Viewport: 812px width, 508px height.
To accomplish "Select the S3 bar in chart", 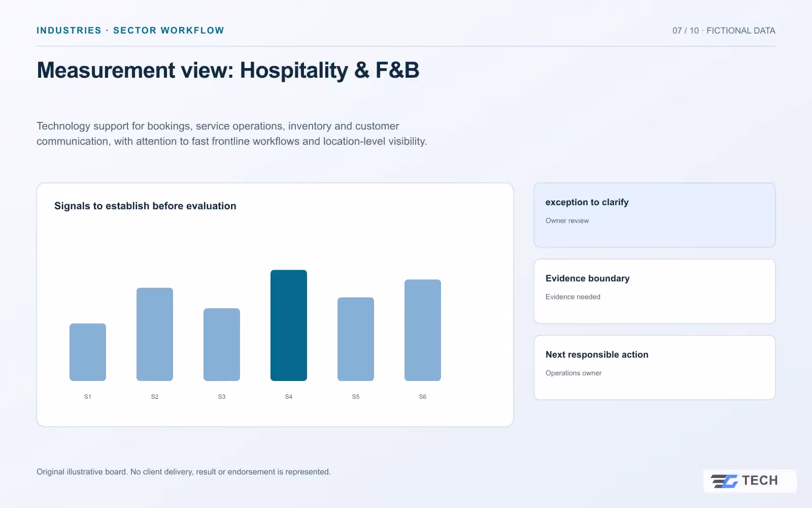I will [x=222, y=344].
